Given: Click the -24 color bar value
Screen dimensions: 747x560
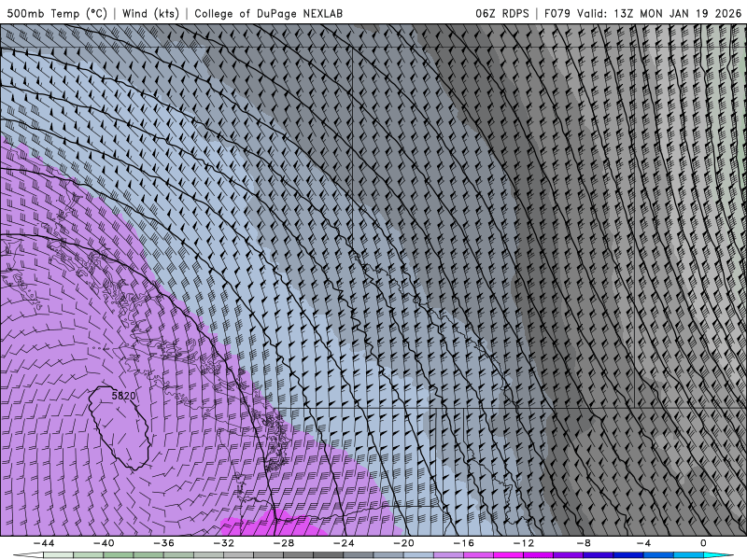Looking at the screenshot, I should (344, 543).
